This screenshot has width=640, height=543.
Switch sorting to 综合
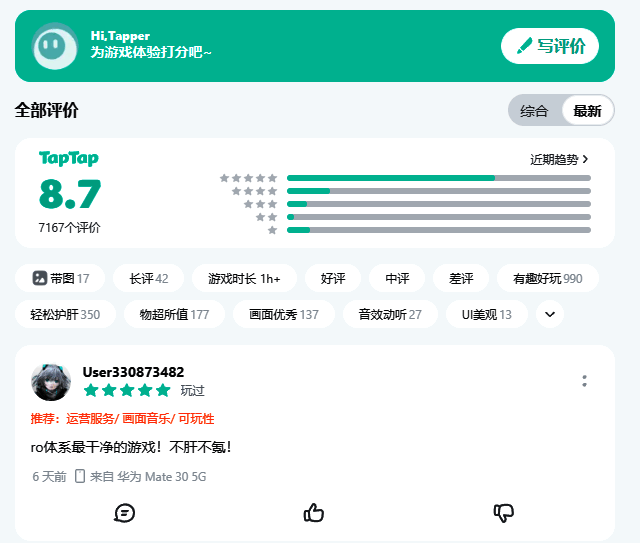(x=534, y=111)
